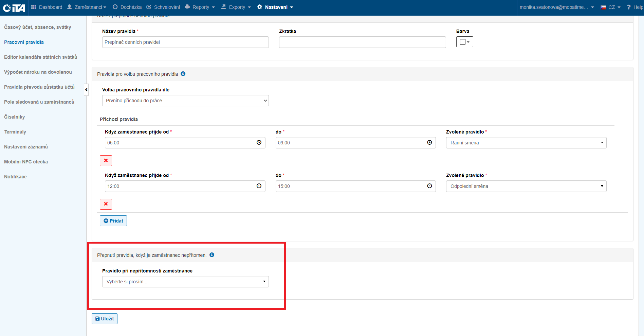Open clock picker for the 05:00 field
The image size is (644, 336).
tap(259, 143)
